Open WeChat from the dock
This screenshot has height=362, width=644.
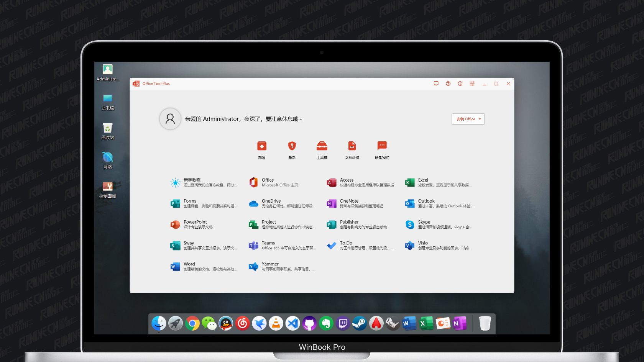(x=209, y=323)
